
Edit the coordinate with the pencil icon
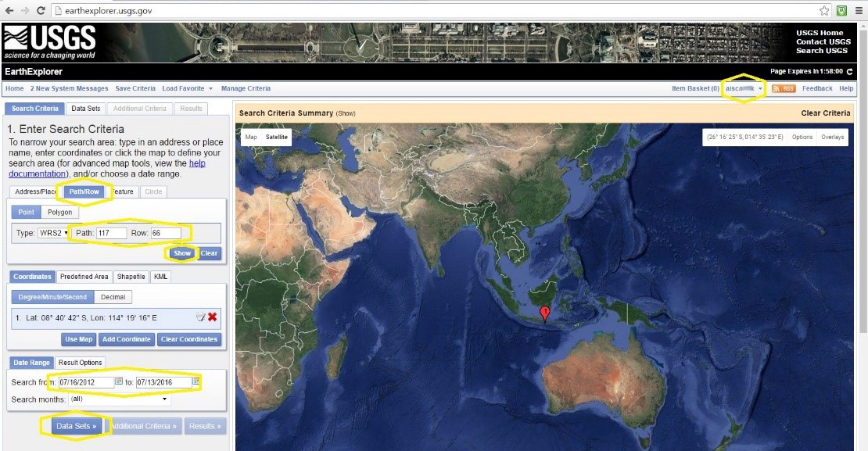(199, 317)
